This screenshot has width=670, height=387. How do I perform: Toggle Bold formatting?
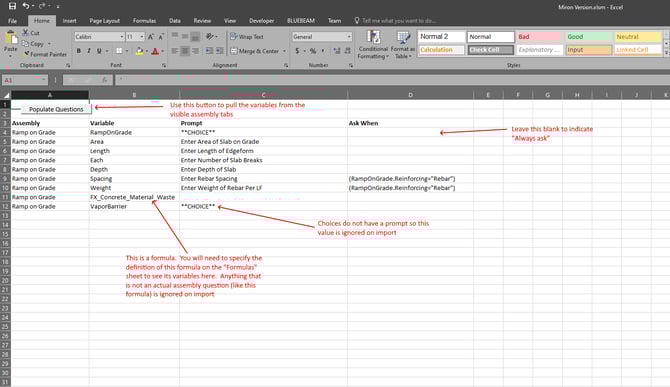pos(79,51)
